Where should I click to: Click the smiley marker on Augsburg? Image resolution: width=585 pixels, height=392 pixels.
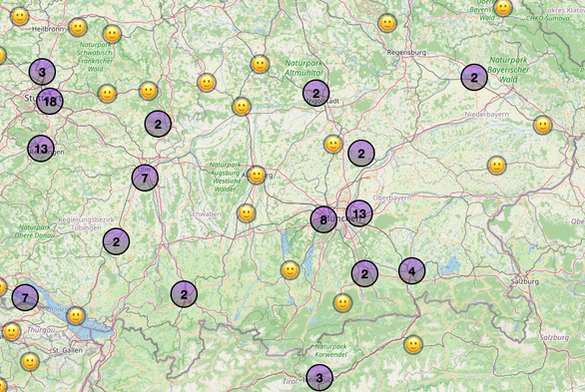[257, 175]
